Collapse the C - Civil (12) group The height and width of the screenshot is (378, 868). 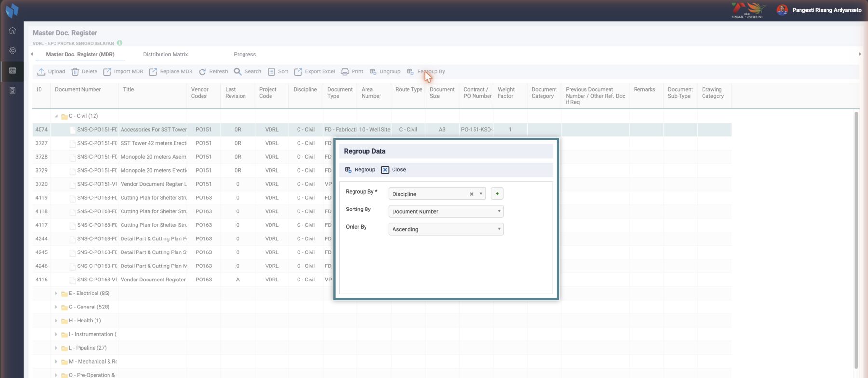(56, 116)
